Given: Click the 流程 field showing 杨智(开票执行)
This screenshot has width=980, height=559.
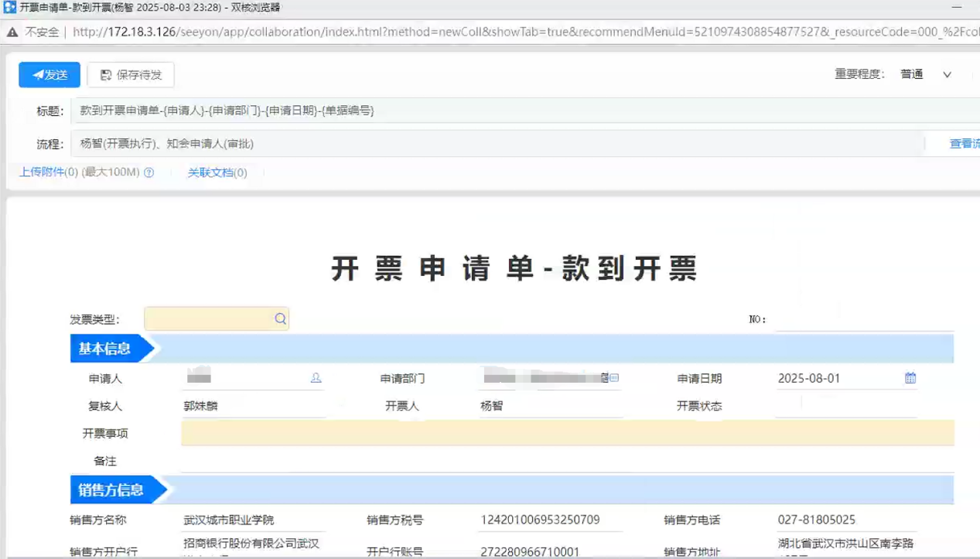Looking at the screenshot, I should click(495, 144).
